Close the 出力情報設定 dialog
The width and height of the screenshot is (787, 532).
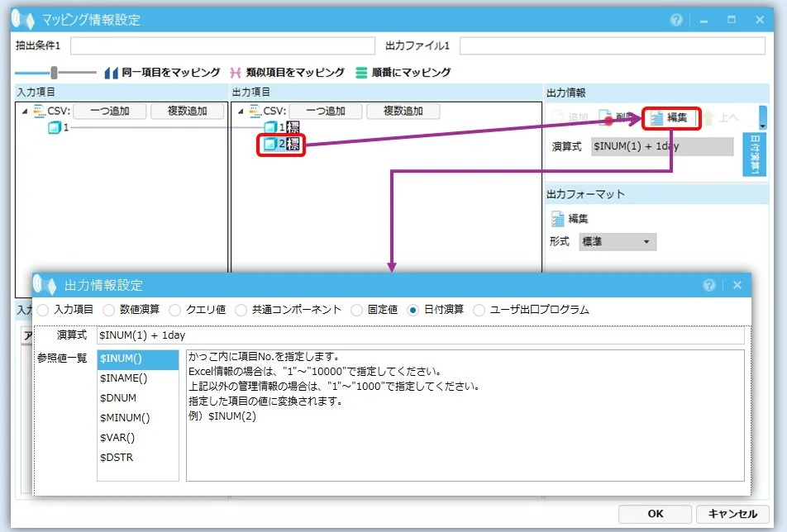point(737,285)
